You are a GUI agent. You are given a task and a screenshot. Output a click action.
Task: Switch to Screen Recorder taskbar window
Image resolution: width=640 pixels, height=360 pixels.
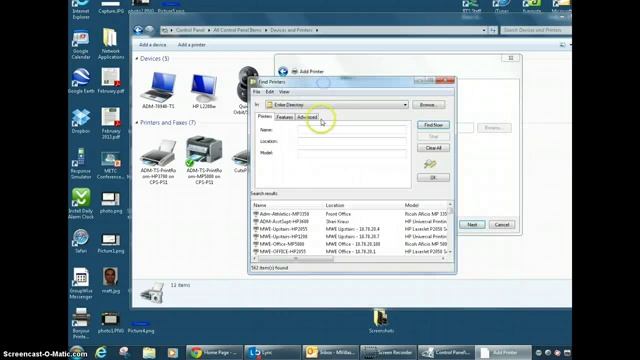(388, 352)
